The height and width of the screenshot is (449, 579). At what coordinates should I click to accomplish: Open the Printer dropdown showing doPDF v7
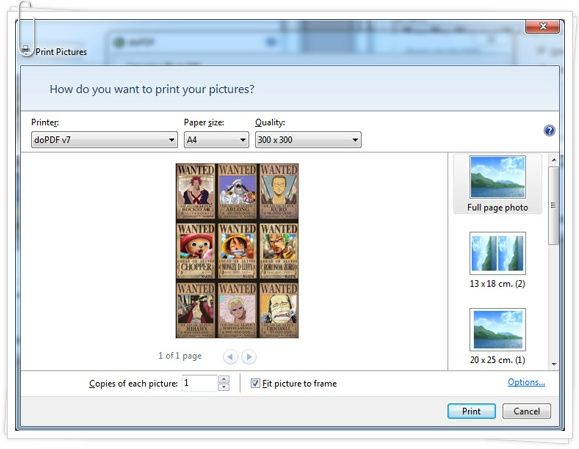[x=104, y=140]
